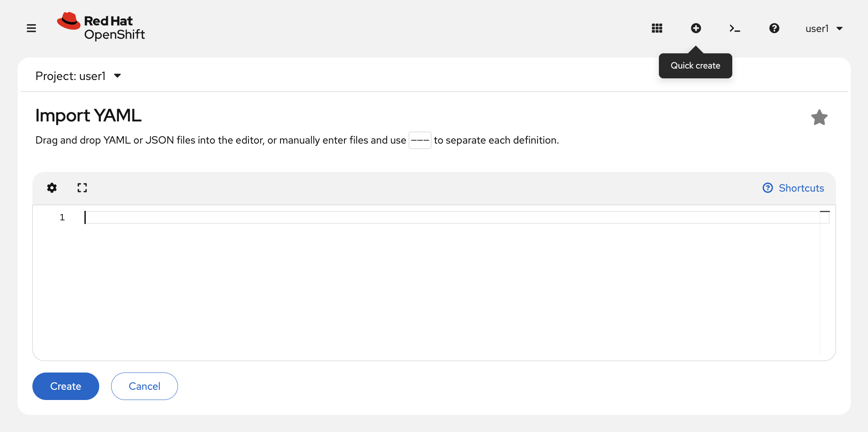The width and height of the screenshot is (868, 432).
Task: Open the navigation hamburger menu
Action: pyautogui.click(x=31, y=28)
